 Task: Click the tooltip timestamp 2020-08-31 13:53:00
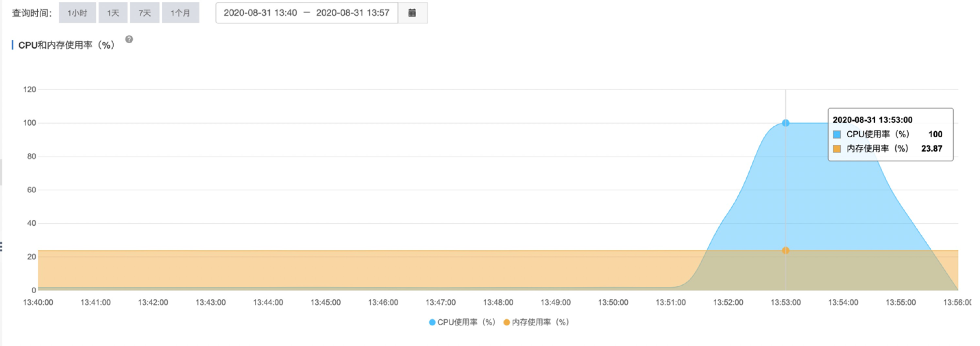click(x=872, y=120)
